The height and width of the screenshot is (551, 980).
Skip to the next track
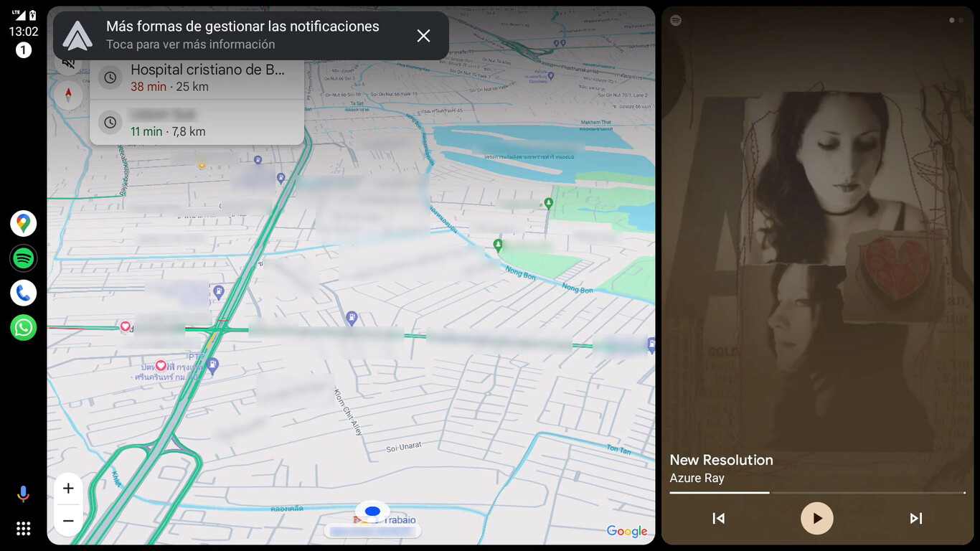(x=916, y=519)
